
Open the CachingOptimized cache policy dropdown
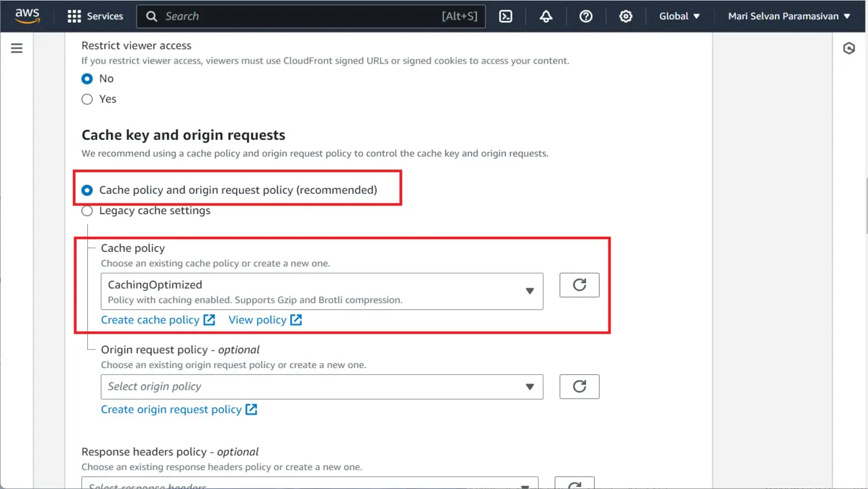click(322, 291)
